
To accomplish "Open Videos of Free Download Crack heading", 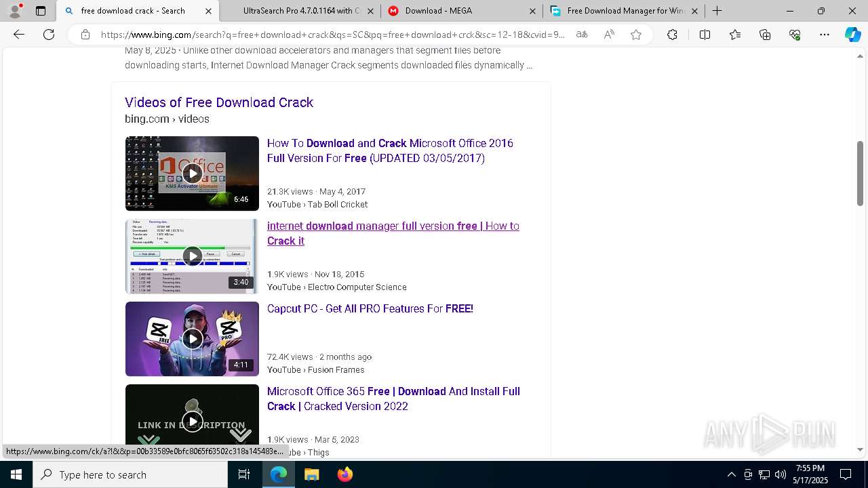I will (x=219, y=102).
